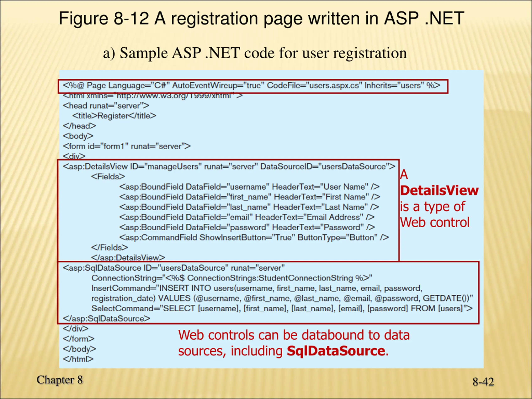Screen dimensions: 532x399
Task: Click the '</head>' closing tag line
Action: click(x=79, y=126)
